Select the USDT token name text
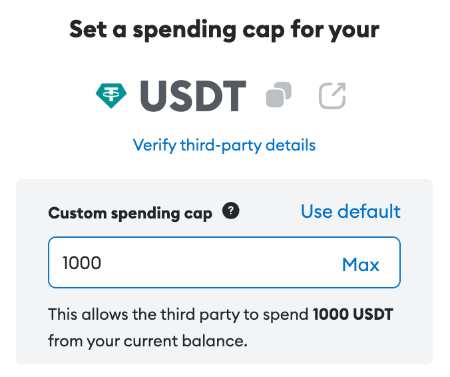 (x=193, y=96)
